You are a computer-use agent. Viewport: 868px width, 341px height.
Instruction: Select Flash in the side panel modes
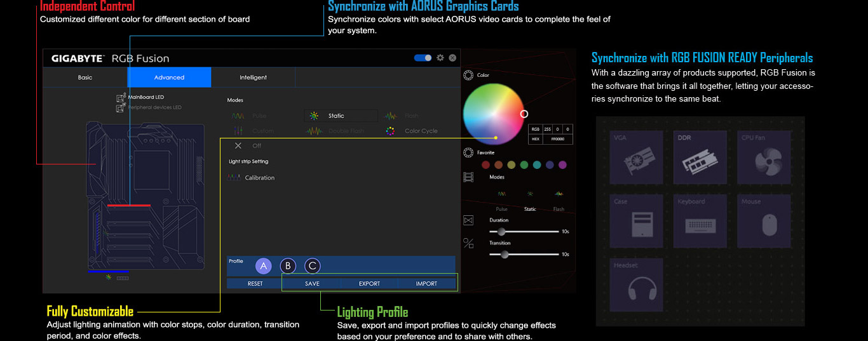(x=559, y=201)
